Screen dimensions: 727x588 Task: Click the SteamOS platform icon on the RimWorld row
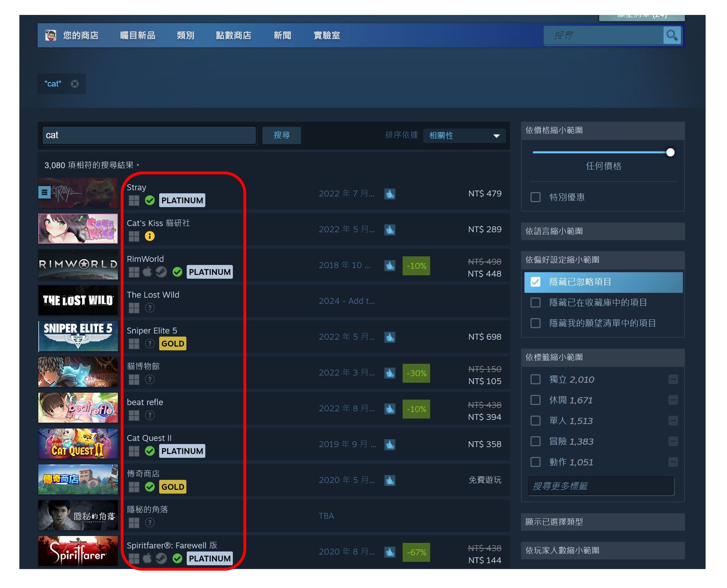[x=161, y=272]
